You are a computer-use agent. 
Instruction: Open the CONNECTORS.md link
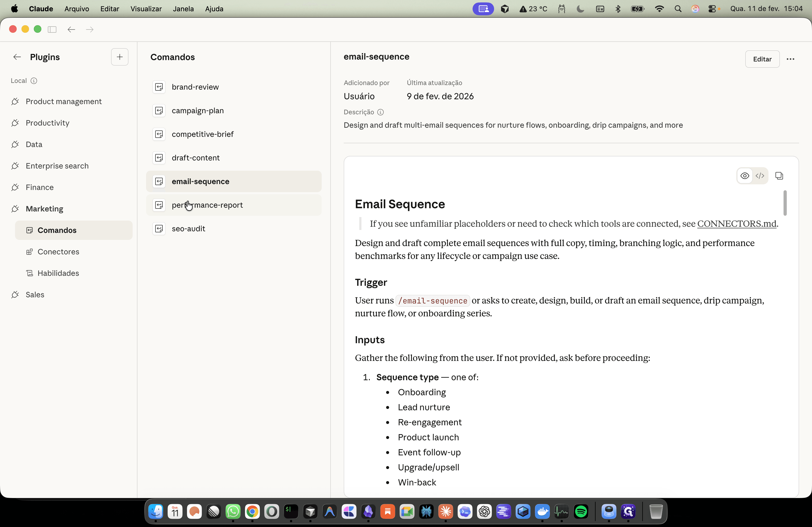pos(737,224)
